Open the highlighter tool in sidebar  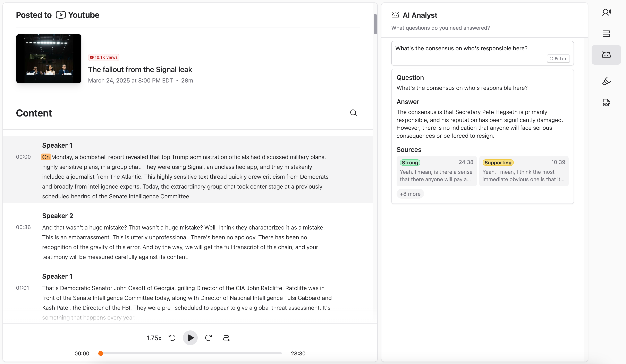click(606, 81)
